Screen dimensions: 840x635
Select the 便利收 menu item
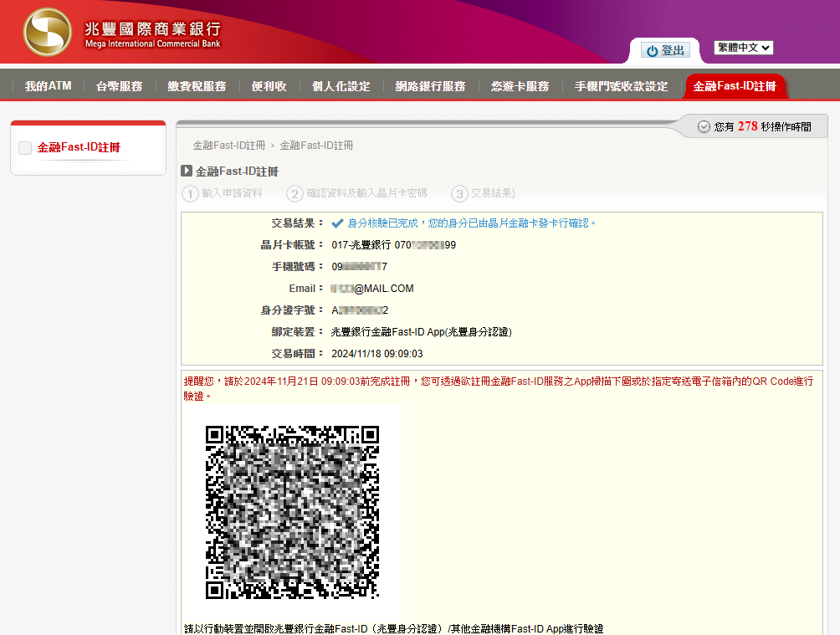(x=269, y=86)
